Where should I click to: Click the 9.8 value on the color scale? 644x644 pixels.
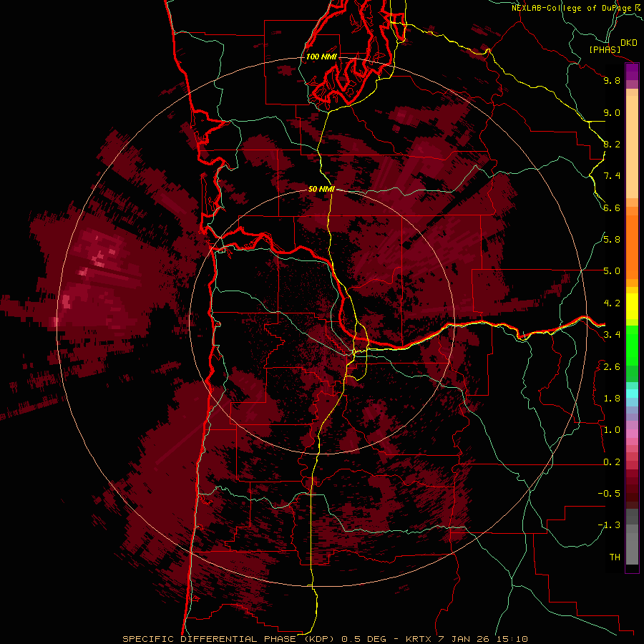coord(612,81)
